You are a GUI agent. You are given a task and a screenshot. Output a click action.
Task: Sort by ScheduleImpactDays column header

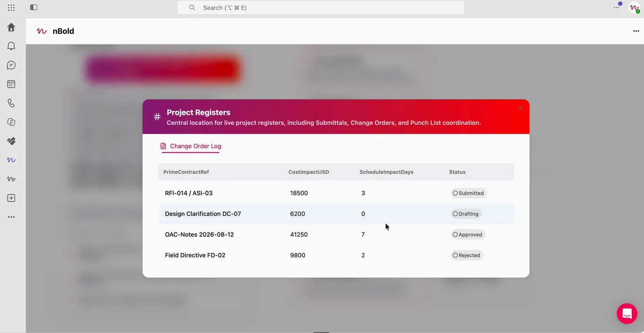387,172
